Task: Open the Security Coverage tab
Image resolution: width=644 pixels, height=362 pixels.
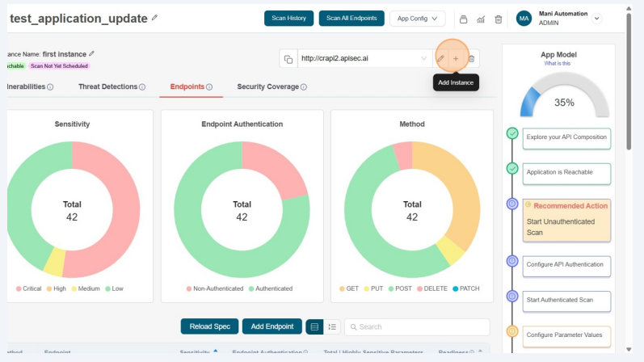Action: (271, 86)
